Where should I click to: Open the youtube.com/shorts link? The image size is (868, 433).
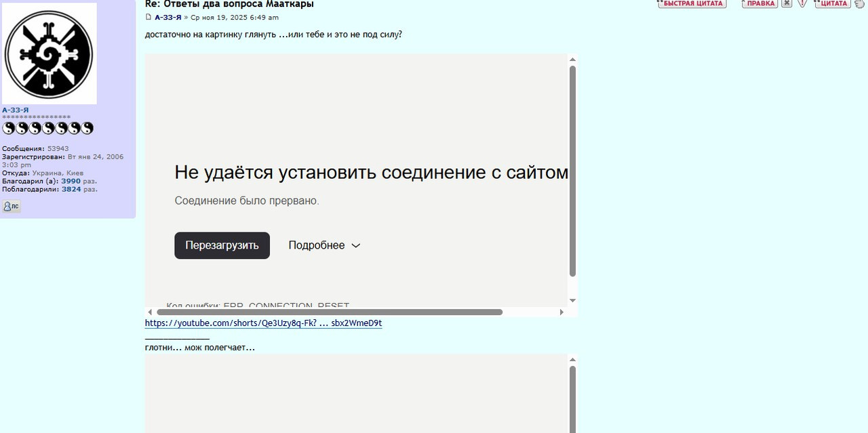click(x=263, y=323)
